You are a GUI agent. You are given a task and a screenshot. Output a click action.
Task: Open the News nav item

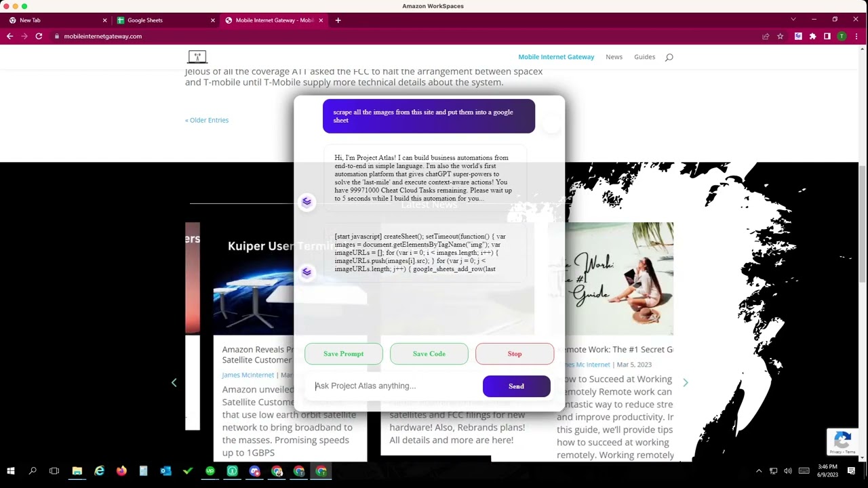coord(614,57)
